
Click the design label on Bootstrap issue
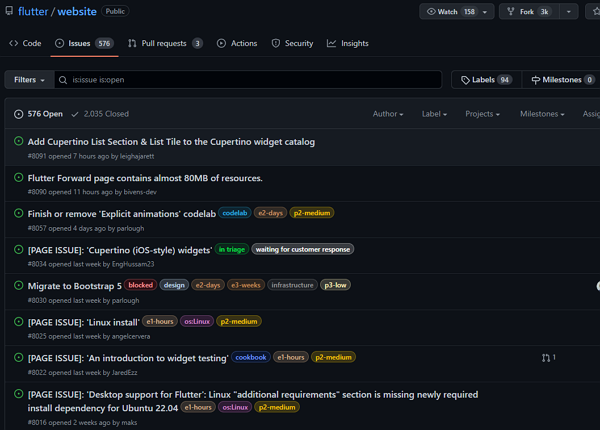click(x=174, y=285)
